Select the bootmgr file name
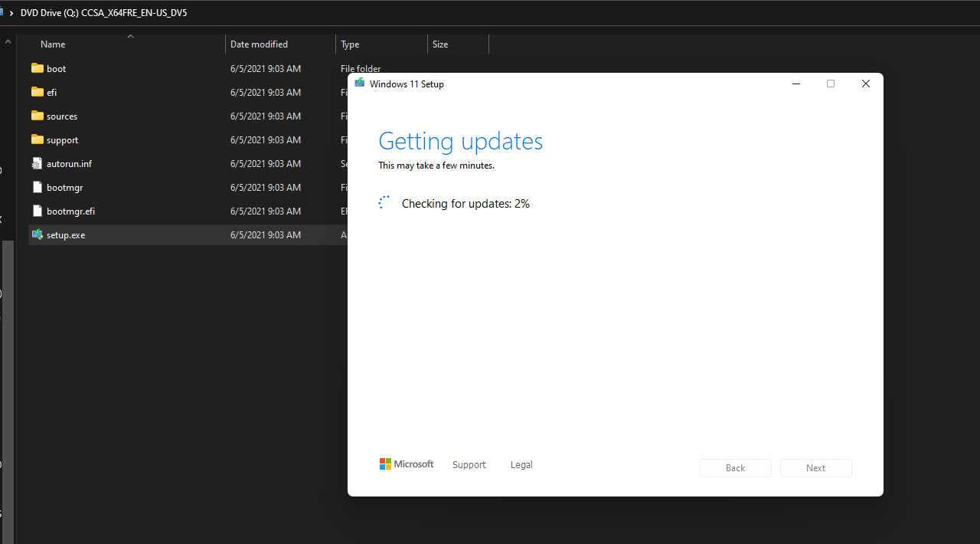 tap(64, 188)
